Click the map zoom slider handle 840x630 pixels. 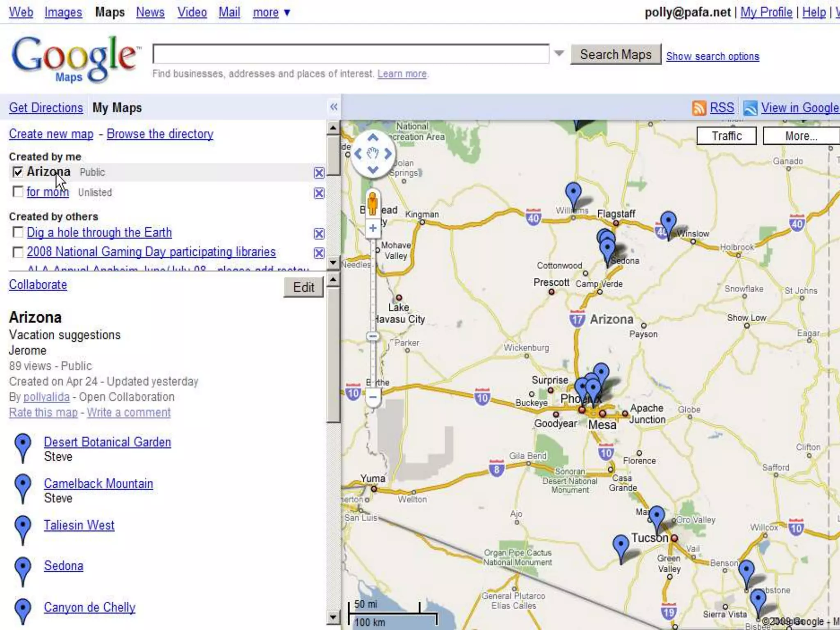(372, 336)
